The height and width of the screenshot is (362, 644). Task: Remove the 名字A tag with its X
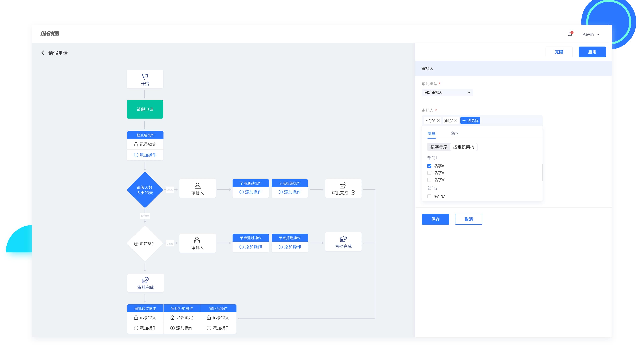tap(438, 121)
